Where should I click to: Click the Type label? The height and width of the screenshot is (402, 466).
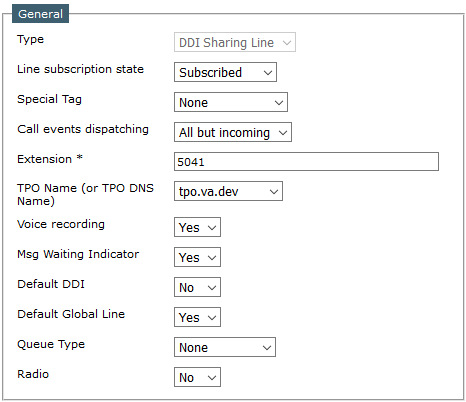click(30, 39)
